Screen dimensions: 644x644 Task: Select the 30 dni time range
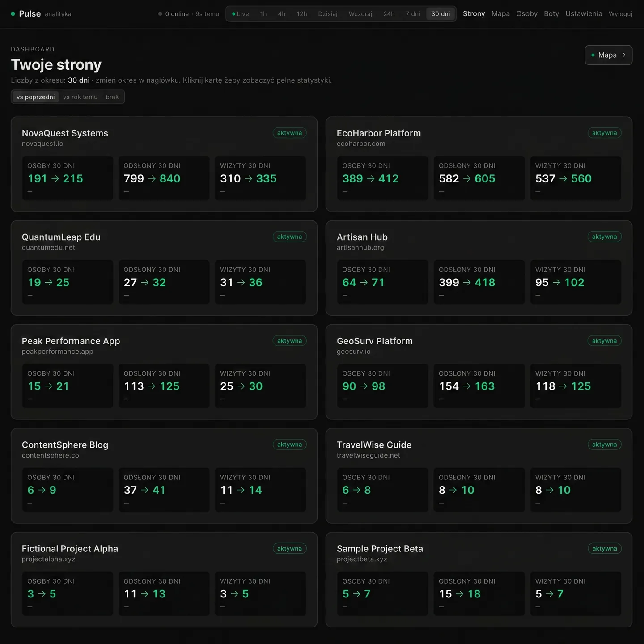(x=441, y=14)
